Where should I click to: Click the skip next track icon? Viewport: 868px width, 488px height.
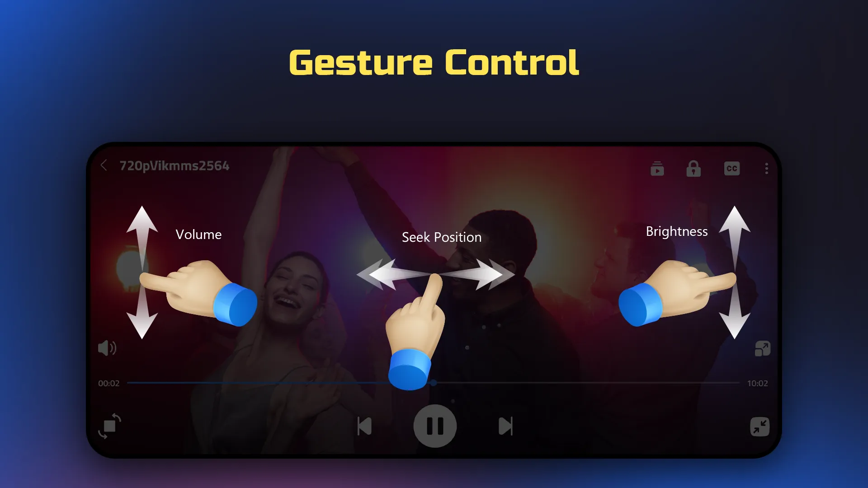[x=505, y=426]
